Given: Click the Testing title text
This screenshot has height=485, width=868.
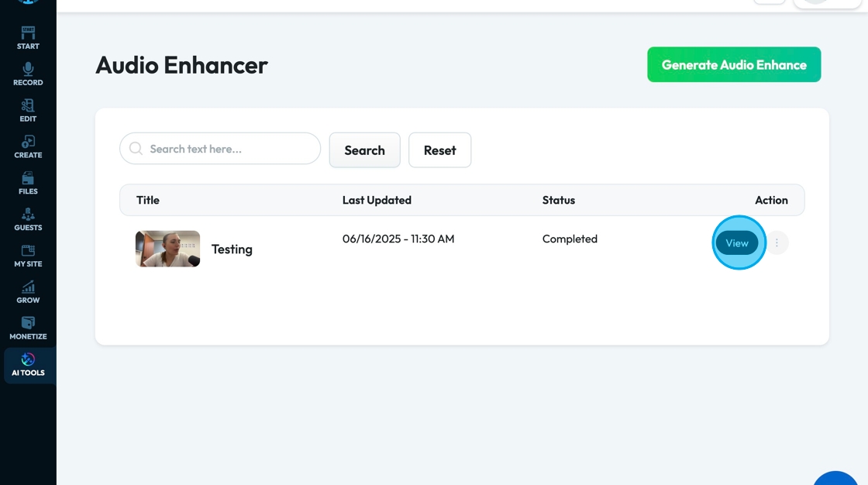Looking at the screenshot, I should coord(232,249).
